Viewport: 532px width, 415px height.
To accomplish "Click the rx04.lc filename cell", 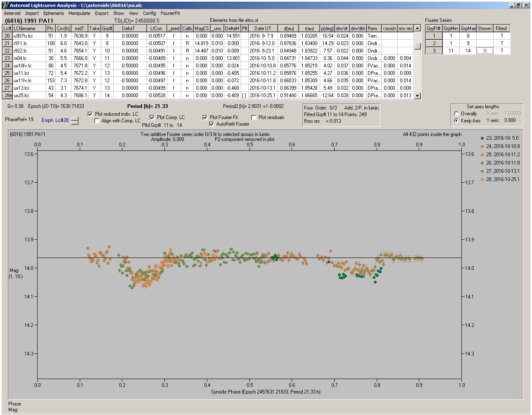I will coord(29,58).
